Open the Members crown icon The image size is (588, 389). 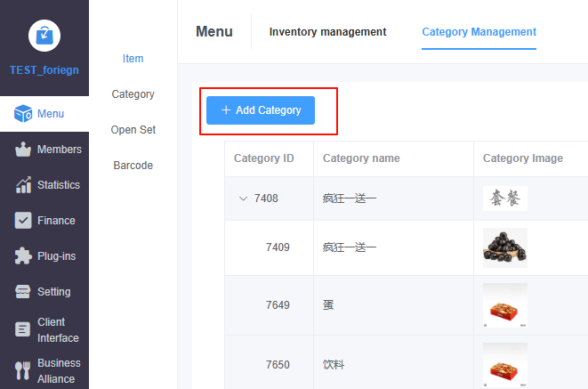point(23,150)
